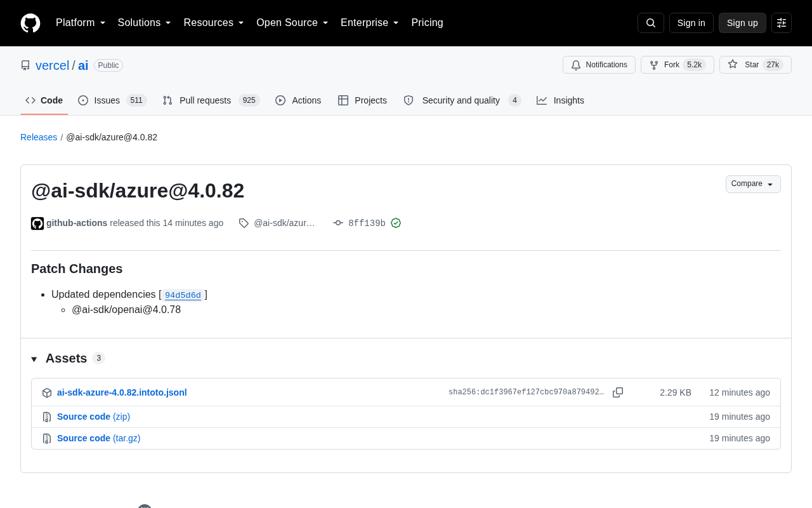Image resolution: width=812 pixels, height=508 pixels.
Task: Click the 5.2k fork count
Action: (694, 65)
